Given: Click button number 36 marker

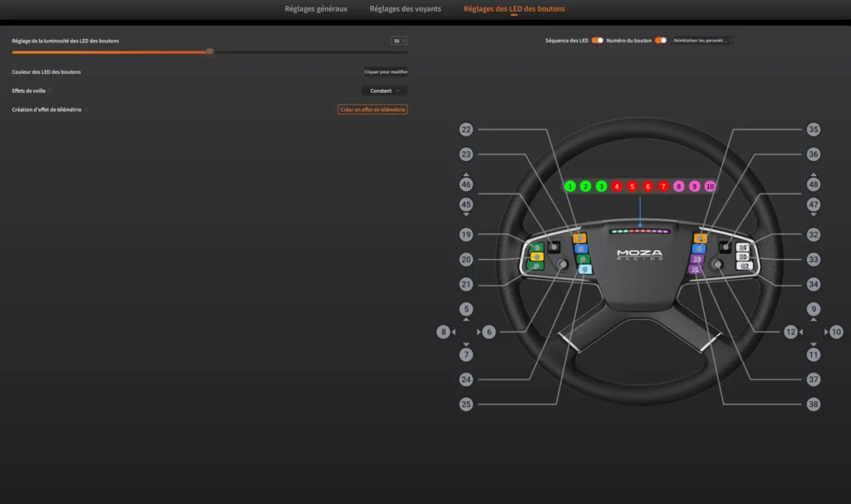Looking at the screenshot, I should (813, 154).
